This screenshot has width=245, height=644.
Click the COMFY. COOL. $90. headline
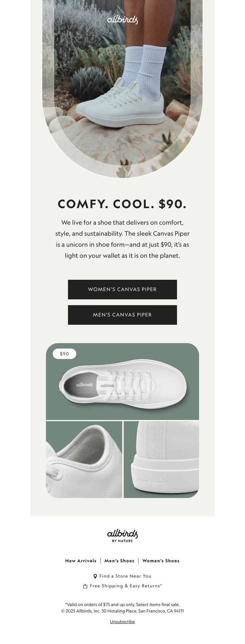[123, 204]
